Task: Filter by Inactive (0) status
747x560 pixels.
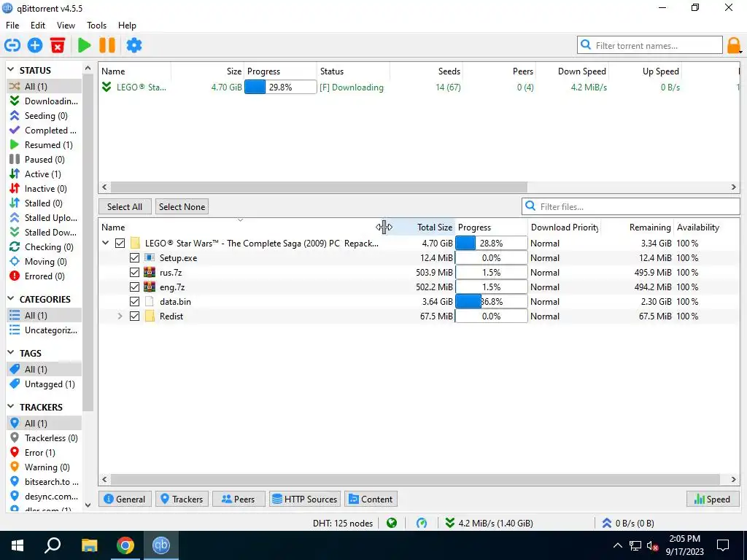Action: 44,189
